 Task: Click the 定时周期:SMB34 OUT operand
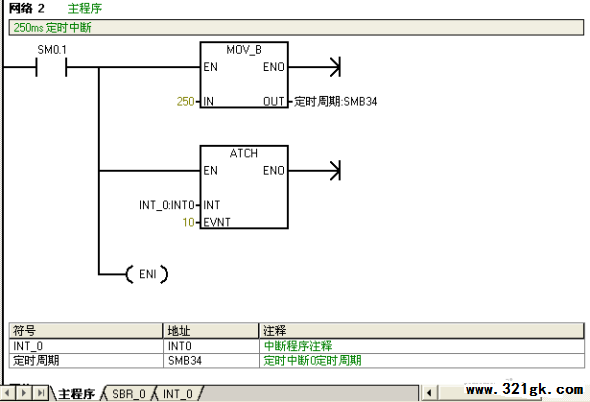(x=335, y=102)
